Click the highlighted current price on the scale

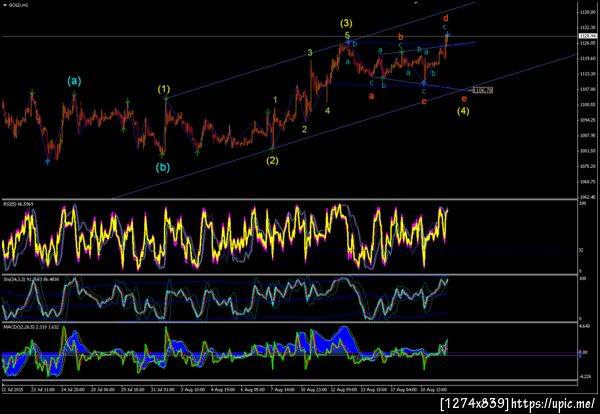coord(588,36)
